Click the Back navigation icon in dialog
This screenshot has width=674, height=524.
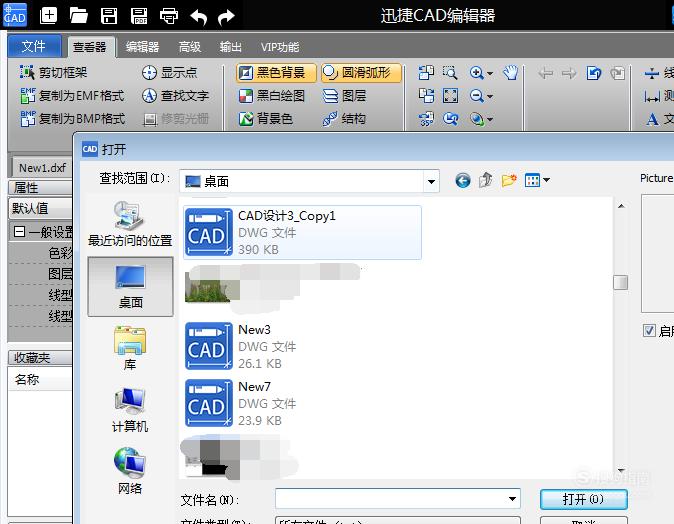pyautogui.click(x=463, y=181)
